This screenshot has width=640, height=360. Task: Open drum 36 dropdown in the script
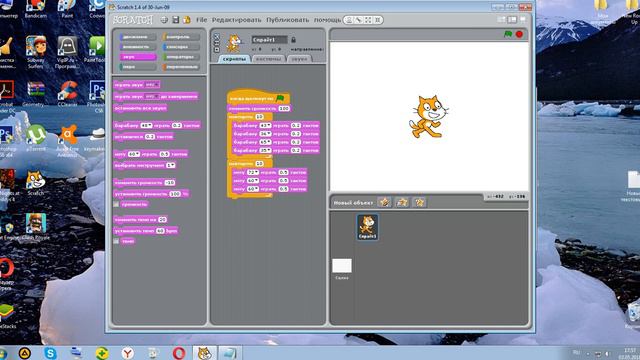265,133
